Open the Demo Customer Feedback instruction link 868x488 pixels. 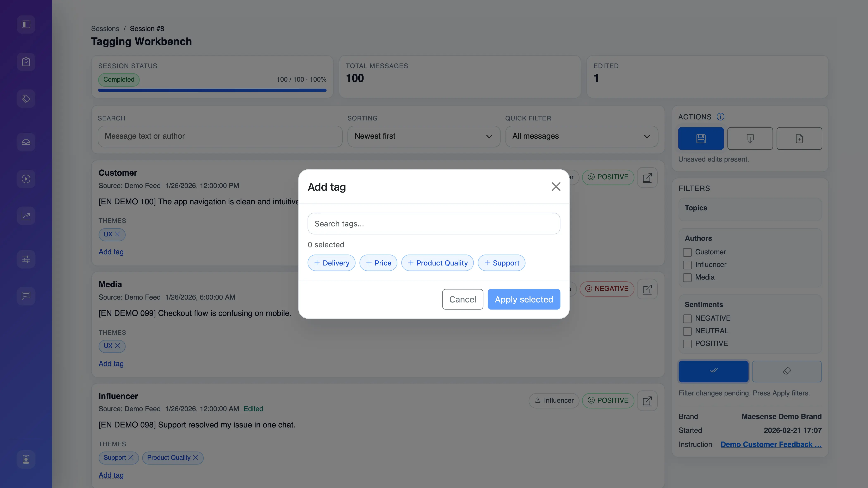coord(771,444)
